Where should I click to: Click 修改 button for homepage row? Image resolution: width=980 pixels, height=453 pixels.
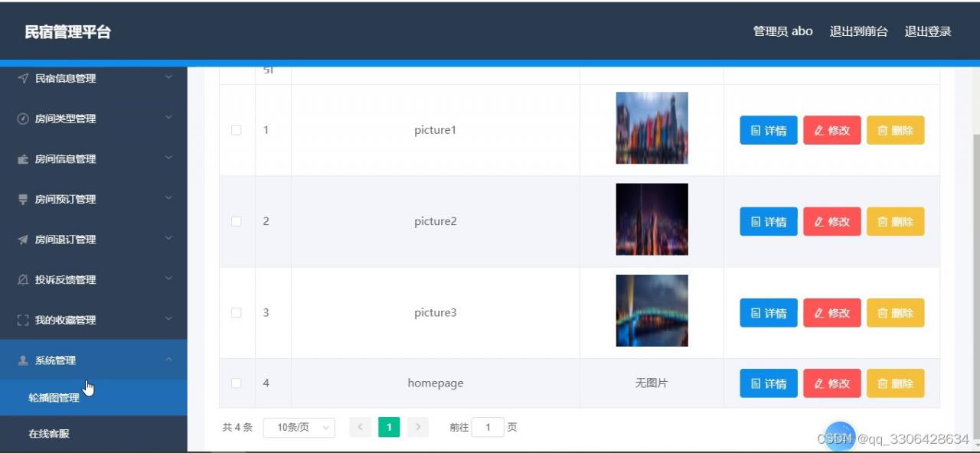click(832, 383)
